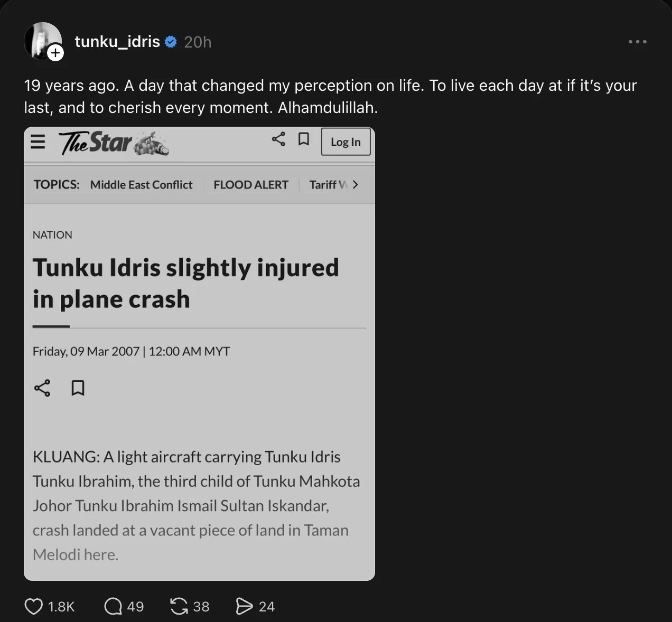Expand topics with the right chevron

point(355,185)
